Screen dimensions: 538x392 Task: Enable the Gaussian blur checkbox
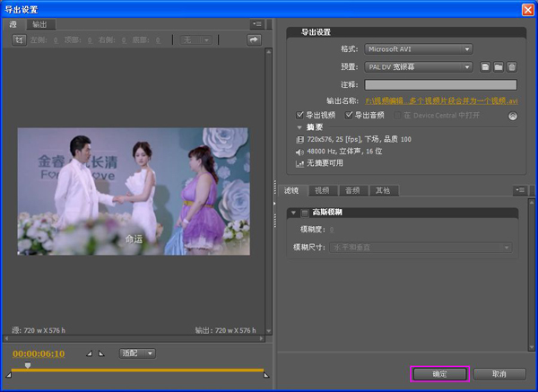304,213
